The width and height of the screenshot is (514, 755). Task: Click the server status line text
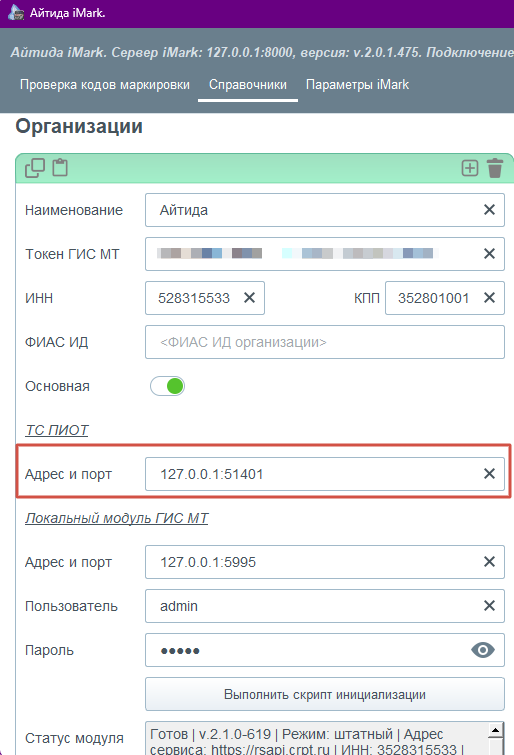pyautogui.click(x=262, y=52)
